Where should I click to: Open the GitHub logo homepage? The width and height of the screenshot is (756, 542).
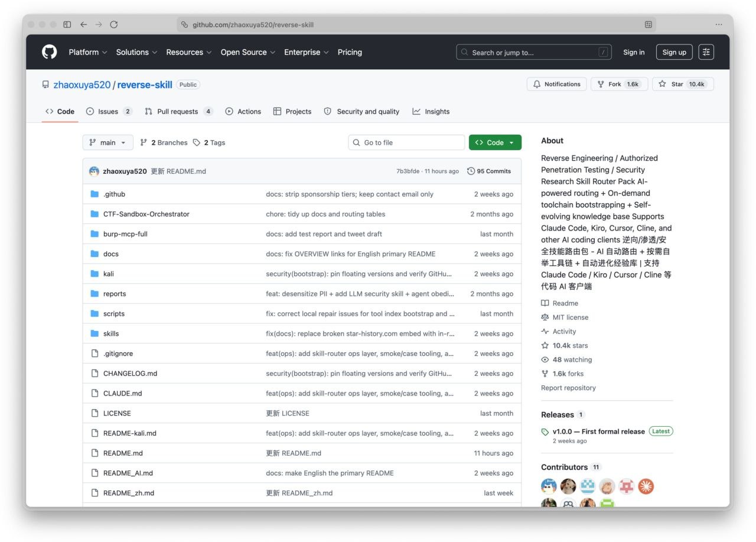[x=49, y=52]
